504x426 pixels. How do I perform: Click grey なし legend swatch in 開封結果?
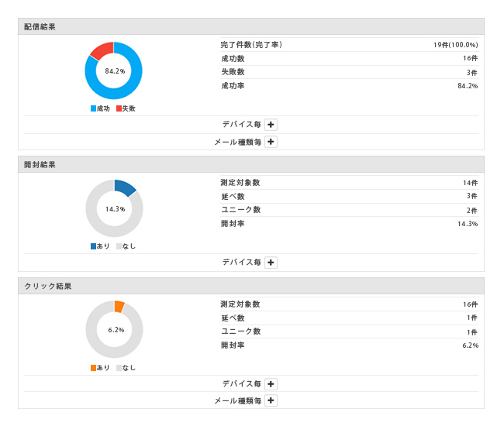119,246
